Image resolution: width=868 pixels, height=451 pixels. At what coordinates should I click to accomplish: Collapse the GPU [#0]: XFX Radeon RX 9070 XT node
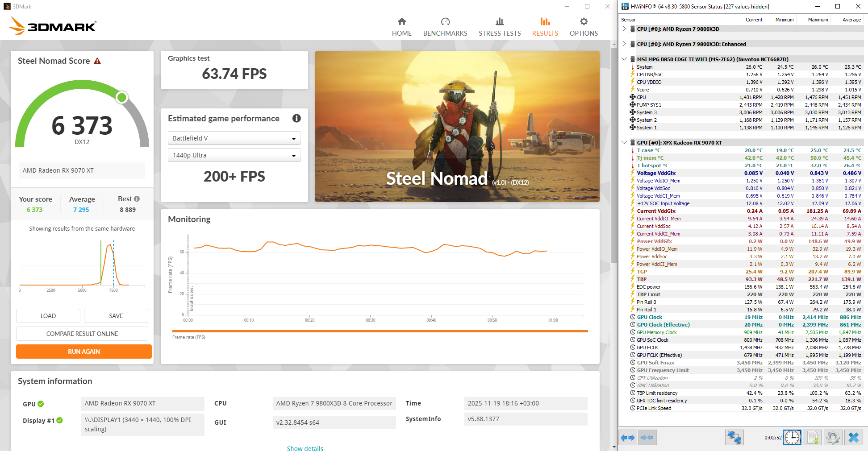(624, 143)
